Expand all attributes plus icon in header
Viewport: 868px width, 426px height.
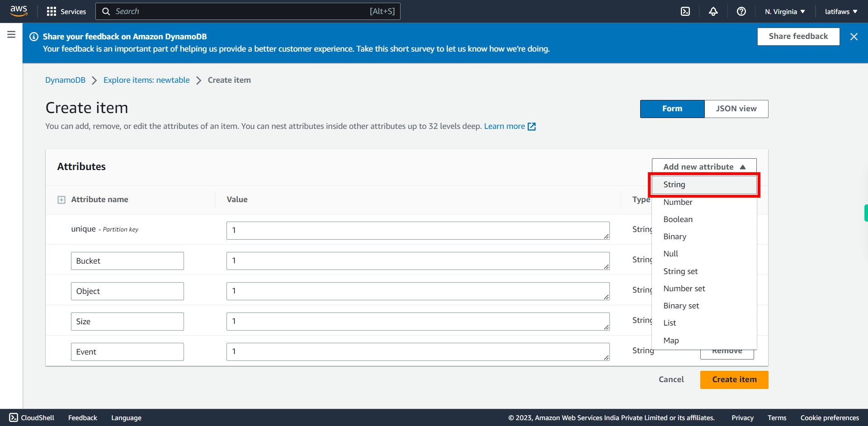click(x=61, y=200)
